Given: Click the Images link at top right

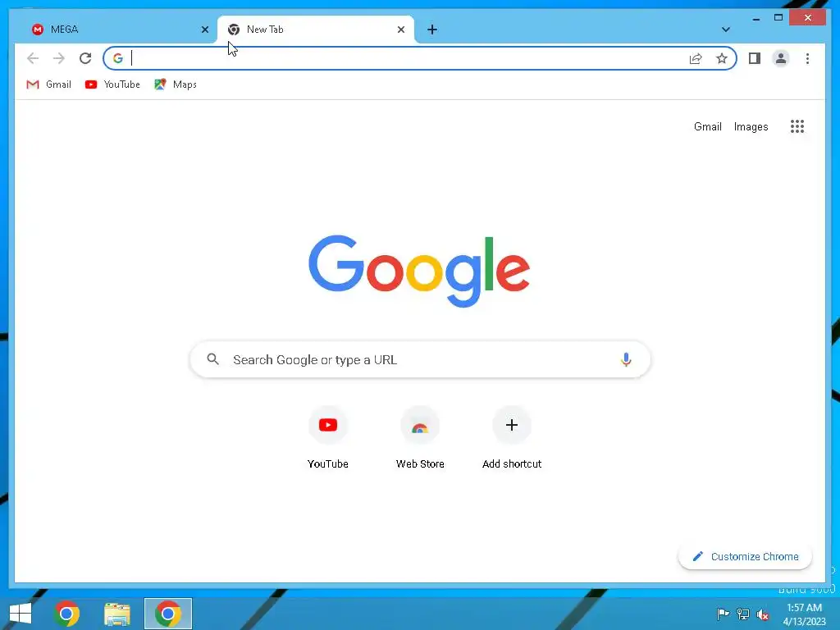Looking at the screenshot, I should tap(751, 127).
